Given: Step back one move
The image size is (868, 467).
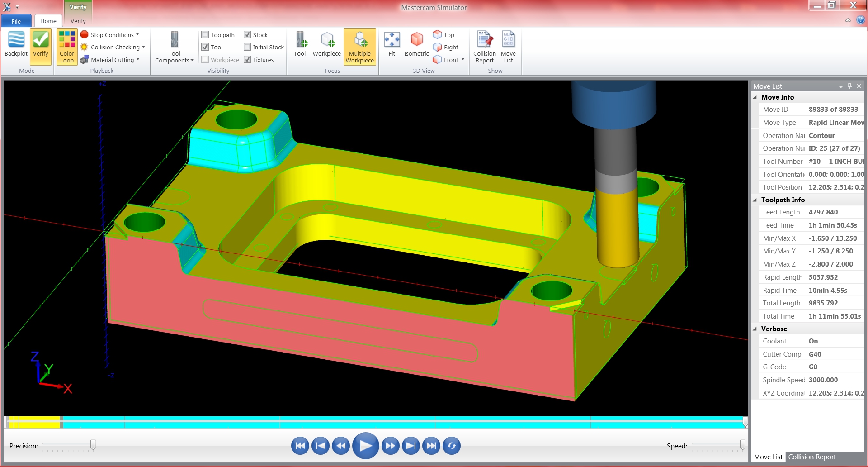Looking at the screenshot, I should point(321,446).
